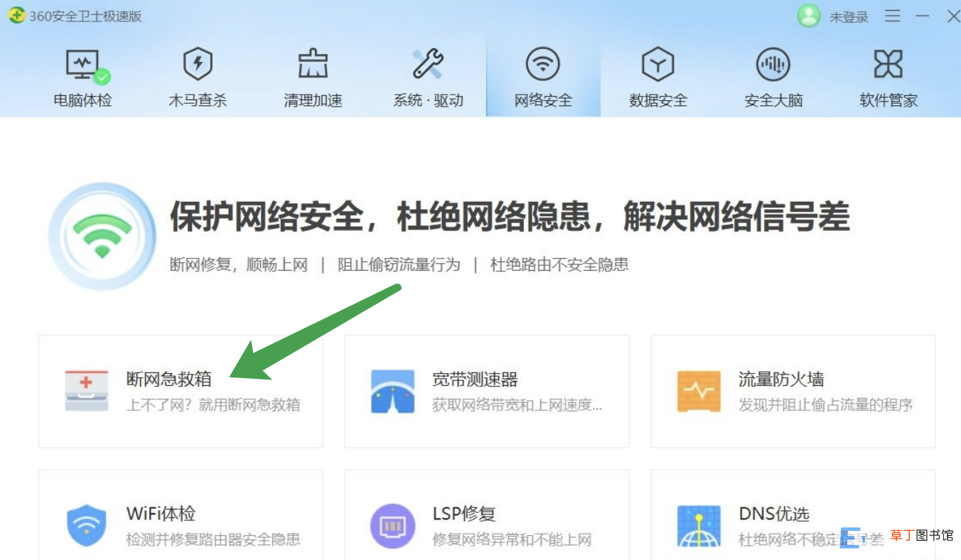Switch to the 软件管家 tab label

point(888,100)
